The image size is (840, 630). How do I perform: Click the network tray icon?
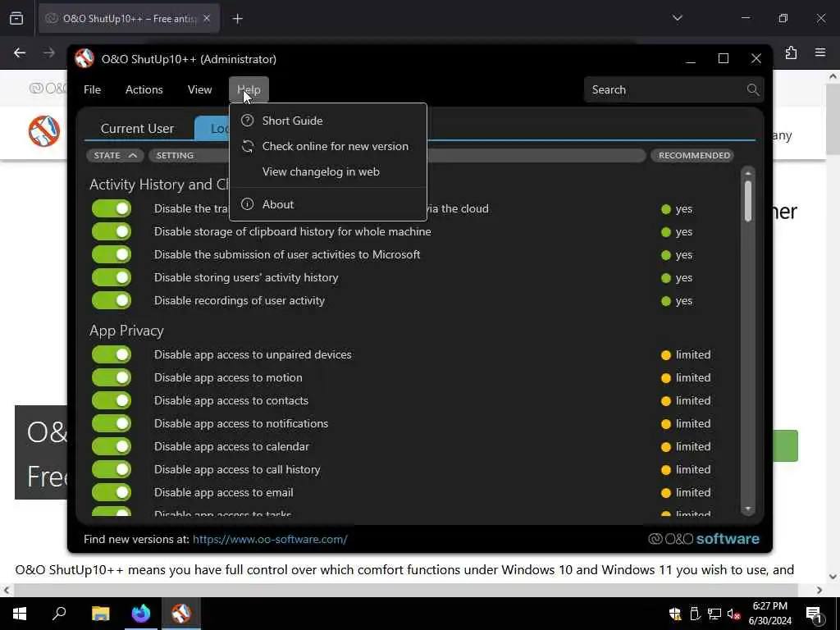(714, 614)
